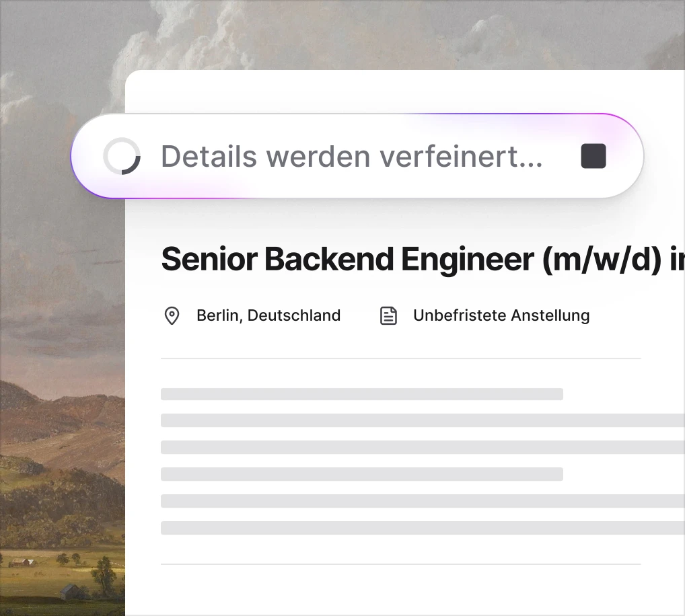Click the location pin icon
Image resolution: width=685 pixels, height=616 pixels.
(x=172, y=315)
